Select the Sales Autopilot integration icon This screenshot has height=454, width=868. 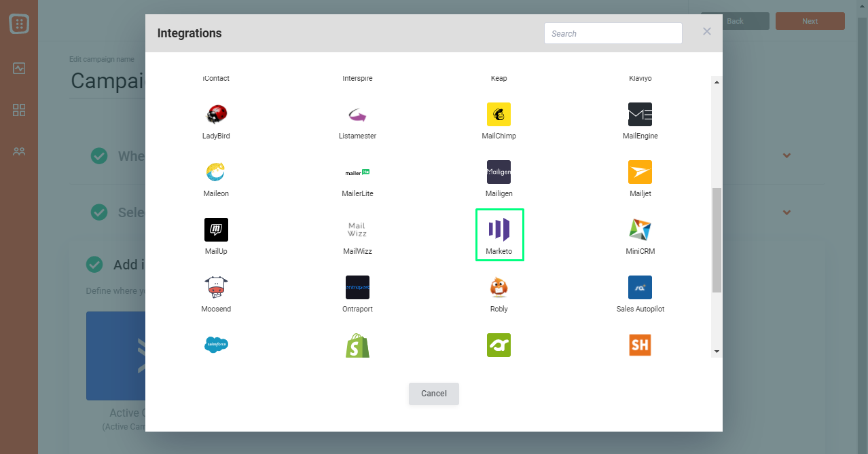640,288
